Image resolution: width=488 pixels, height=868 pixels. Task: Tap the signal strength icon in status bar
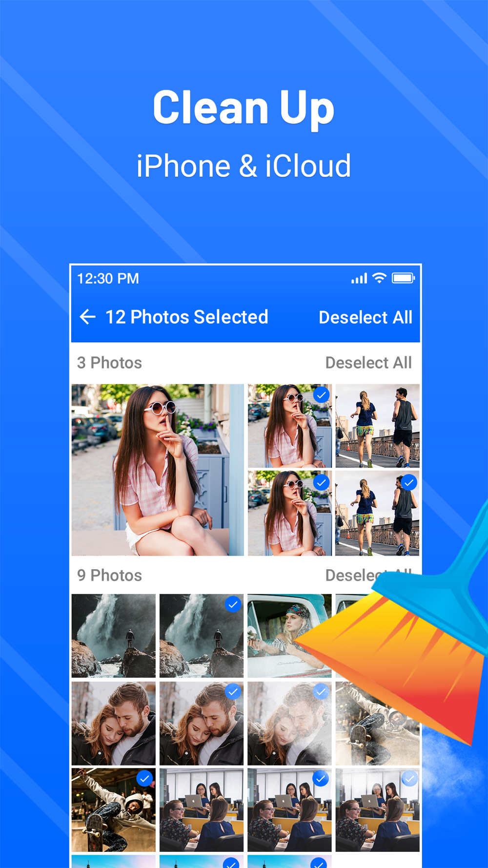pyautogui.click(x=359, y=278)
